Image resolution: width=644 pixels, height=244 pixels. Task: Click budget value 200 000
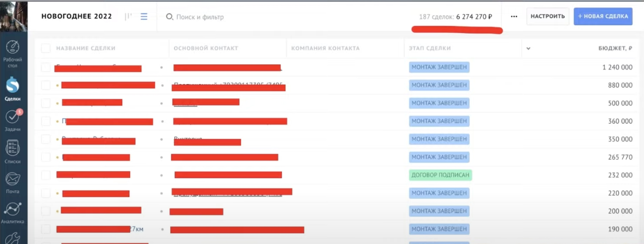620,211
